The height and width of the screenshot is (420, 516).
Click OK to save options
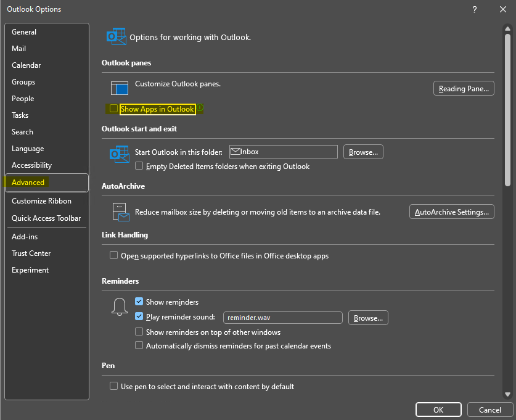(x=438, y=410)
